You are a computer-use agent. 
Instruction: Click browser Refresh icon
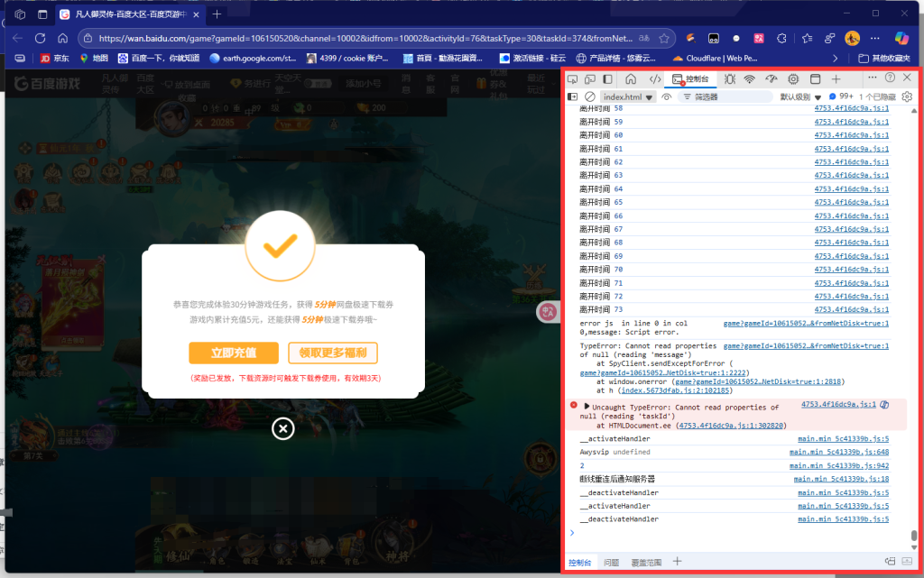pos(40,38)
